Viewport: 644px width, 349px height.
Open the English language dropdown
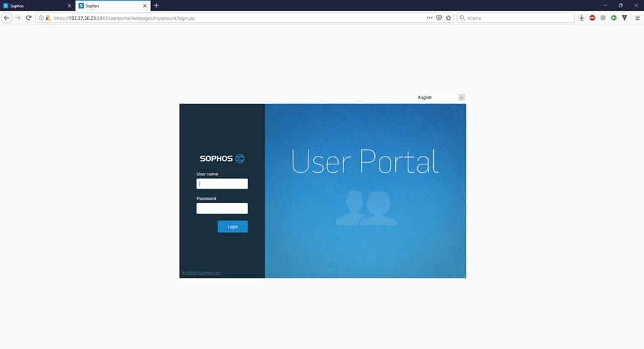[440, 97]
